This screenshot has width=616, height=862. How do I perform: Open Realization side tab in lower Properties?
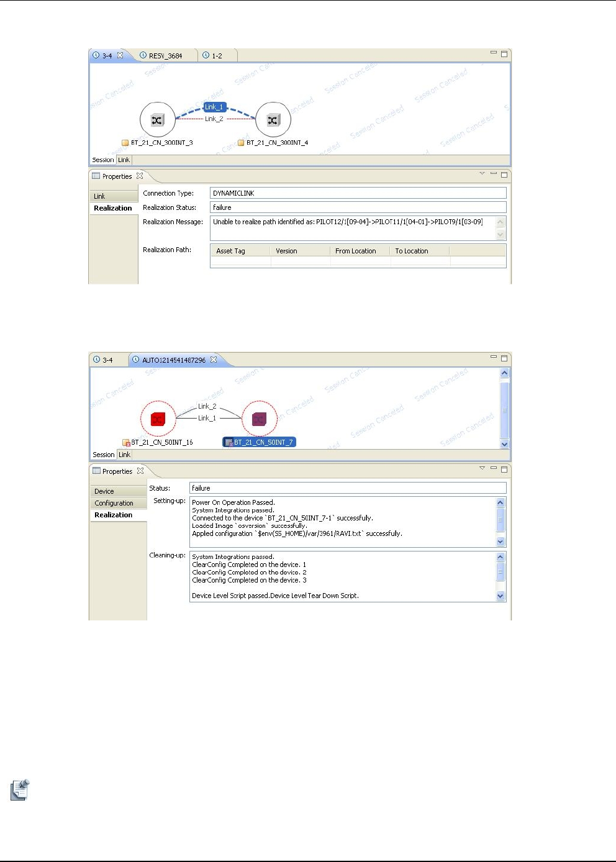[x=118, y=515]
